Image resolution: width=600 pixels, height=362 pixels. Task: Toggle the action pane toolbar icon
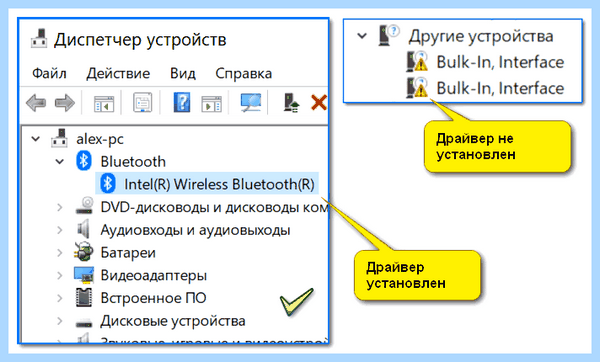[x=212, y=103]
